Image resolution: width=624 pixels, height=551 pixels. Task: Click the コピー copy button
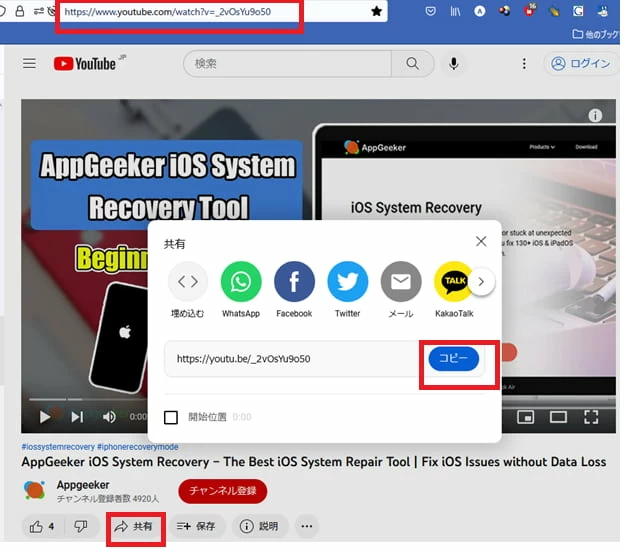click(x=453, y=359)
